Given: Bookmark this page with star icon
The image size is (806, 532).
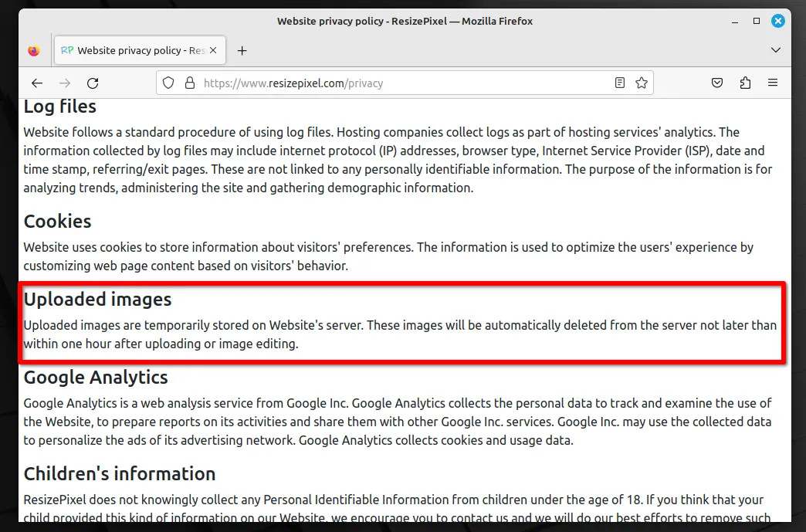Looking at the screenshot, I should pyautogui.click(x=642, y=83).
